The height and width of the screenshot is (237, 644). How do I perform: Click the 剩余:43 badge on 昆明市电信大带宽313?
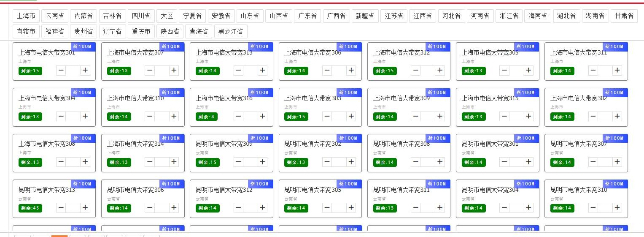pyautogui.click(x=30, y=208)
